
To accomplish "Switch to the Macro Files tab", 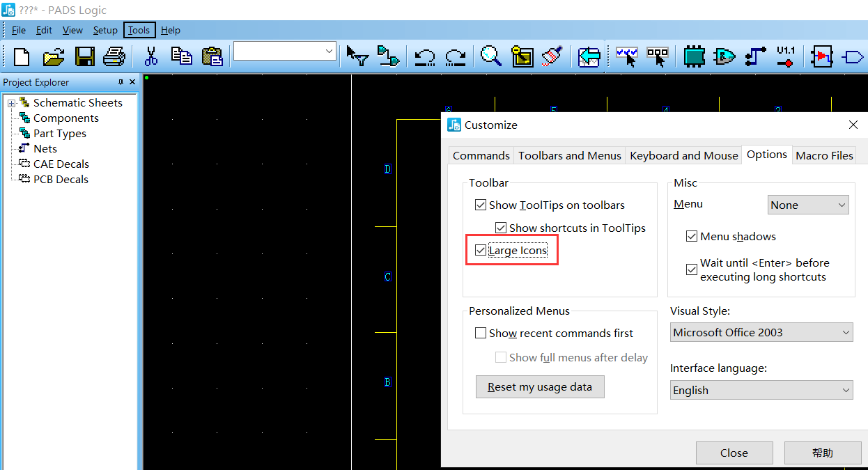I will click(824, 155).
